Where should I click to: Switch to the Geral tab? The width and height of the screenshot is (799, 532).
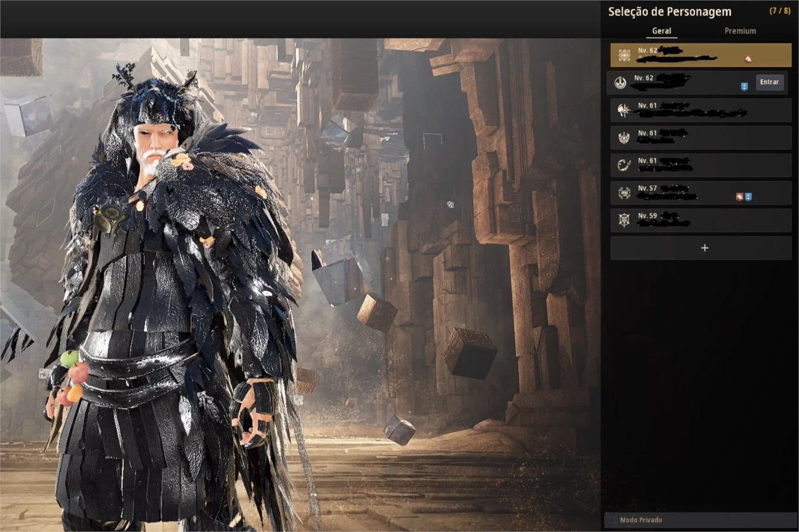tap(661, 31)
